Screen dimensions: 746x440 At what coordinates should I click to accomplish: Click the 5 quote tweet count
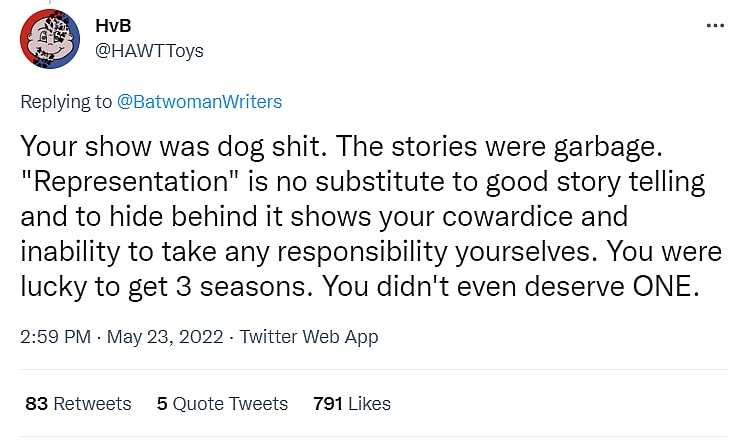162,404
